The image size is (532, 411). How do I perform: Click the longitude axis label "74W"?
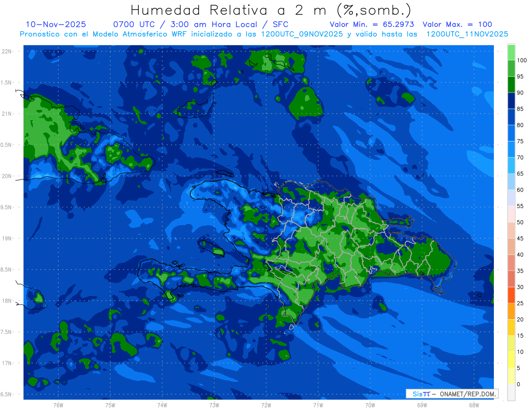click(162, 405)
